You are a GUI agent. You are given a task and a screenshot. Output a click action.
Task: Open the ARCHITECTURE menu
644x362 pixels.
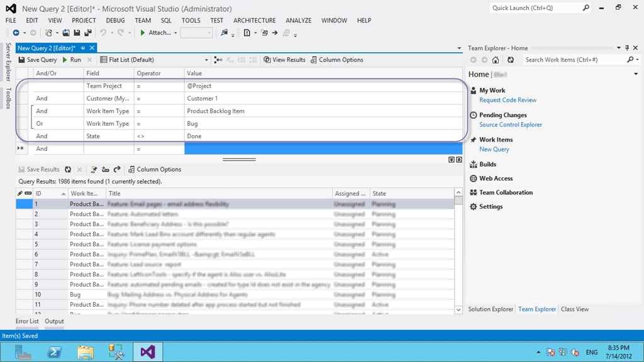255,21
